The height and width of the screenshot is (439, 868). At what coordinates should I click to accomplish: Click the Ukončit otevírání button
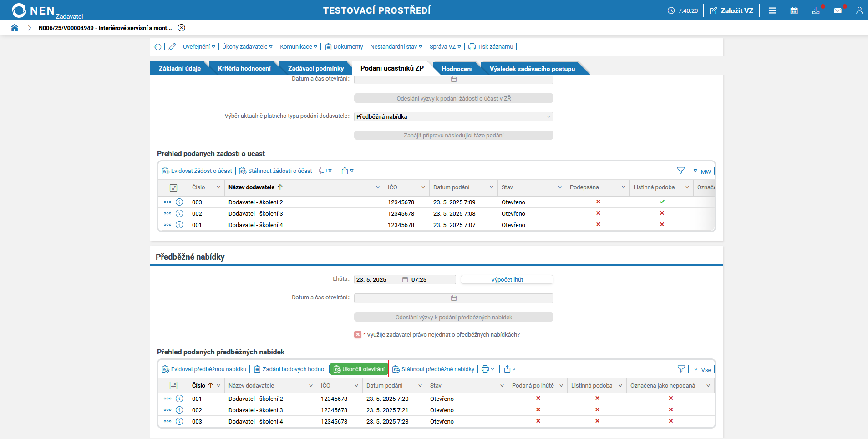(359, 369)
